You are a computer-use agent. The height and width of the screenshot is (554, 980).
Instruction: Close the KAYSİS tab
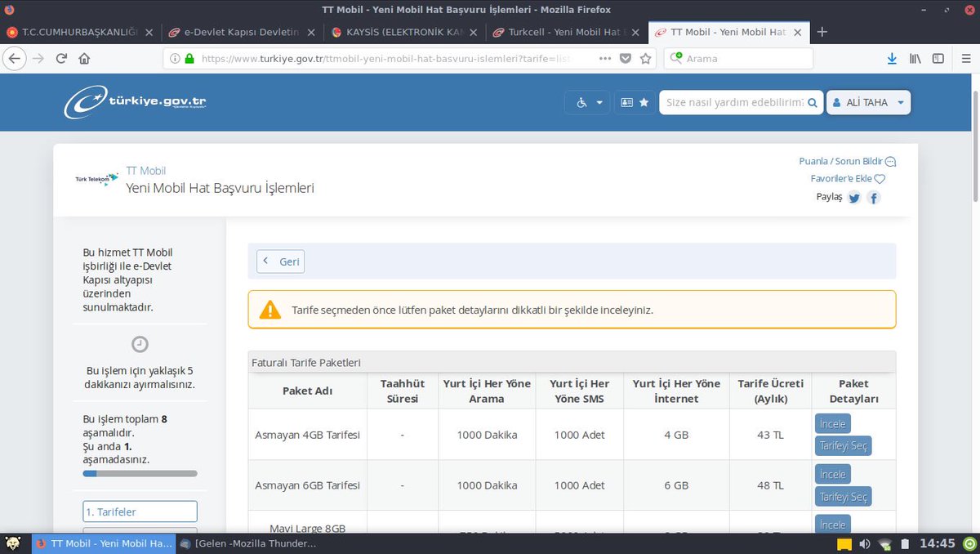coord(474,33)
